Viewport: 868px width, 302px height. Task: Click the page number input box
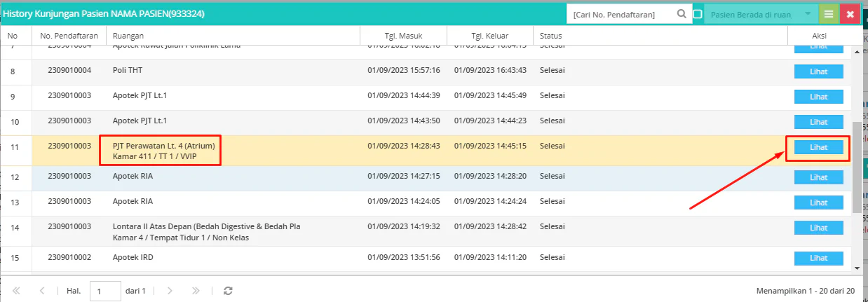click(105, 291)
